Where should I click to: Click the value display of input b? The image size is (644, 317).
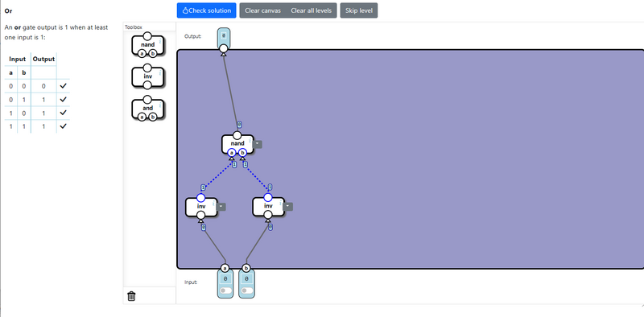246,279
